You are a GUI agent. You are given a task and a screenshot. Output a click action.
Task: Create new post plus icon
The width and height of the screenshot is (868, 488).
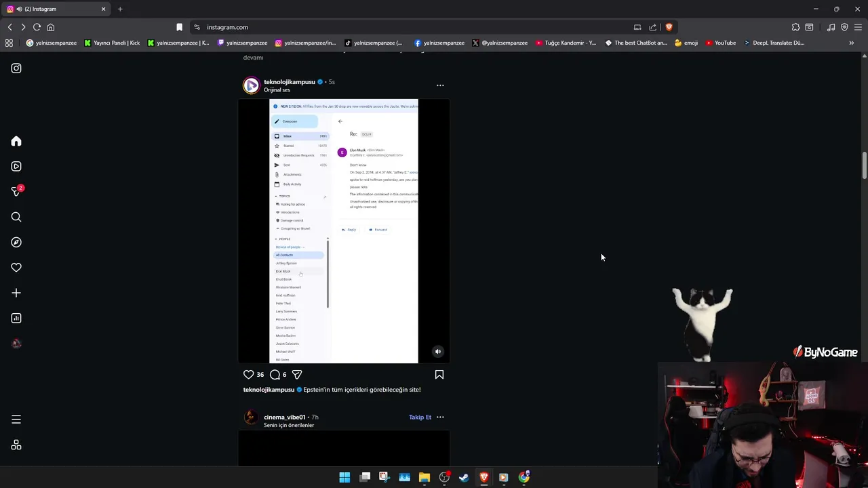coord(16,293)
